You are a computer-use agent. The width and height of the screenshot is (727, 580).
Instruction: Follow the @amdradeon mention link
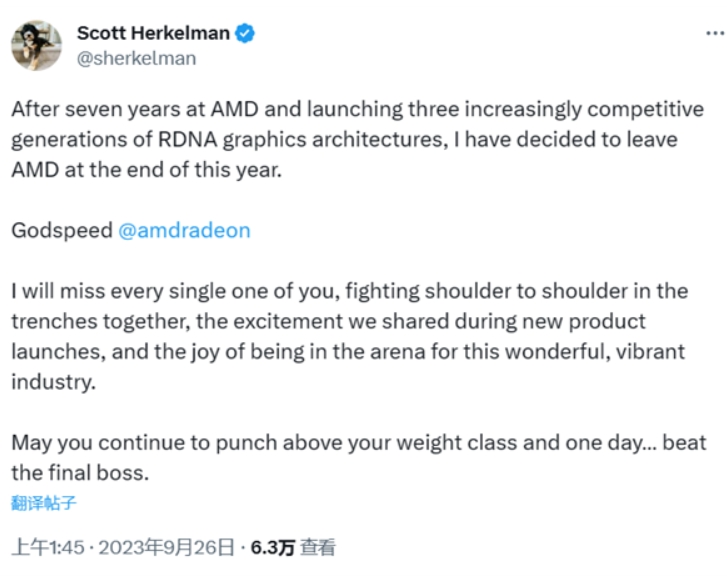click(184, 230)
